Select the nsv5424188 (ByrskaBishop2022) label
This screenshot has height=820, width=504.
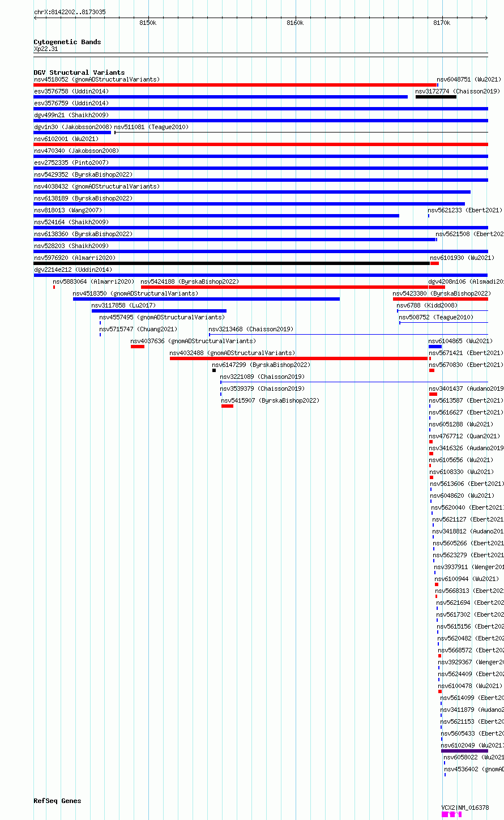[x=190, y=281]
